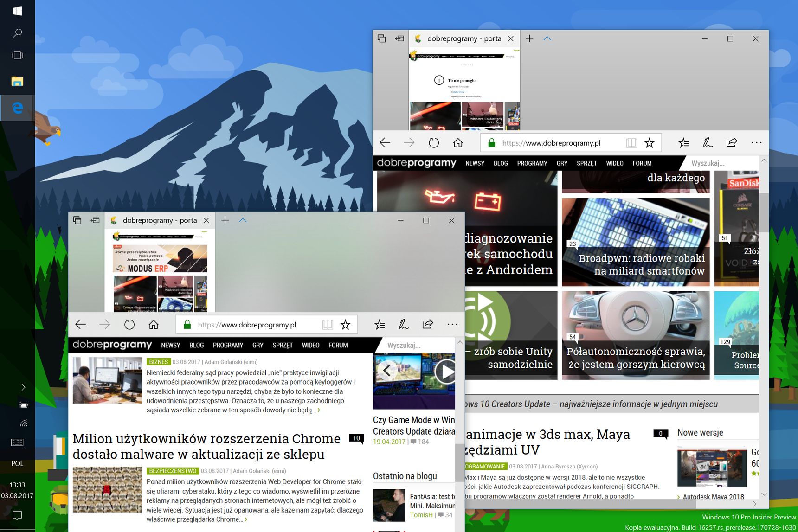Open Action Center notifications icon
The width and height of the screenshot is (798, 532).
[x=17, y=515]
